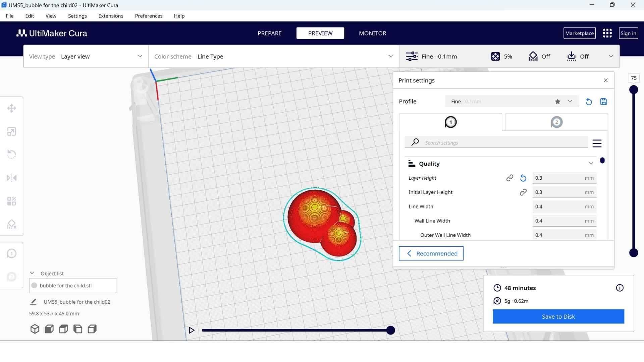Click the save profile floppy disk icon
Screen dimensions: 644x362
pyautogui.click(x=603, y=102)
